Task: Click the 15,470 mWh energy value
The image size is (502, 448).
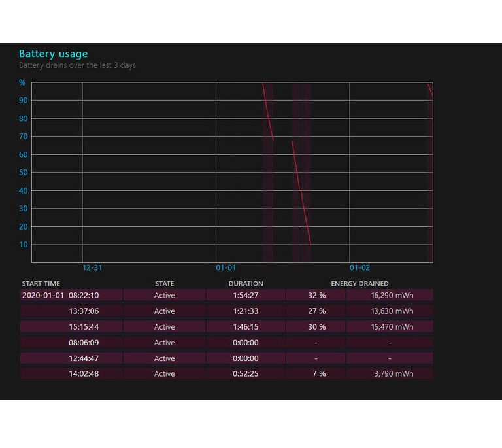Action: pos(392,327)
